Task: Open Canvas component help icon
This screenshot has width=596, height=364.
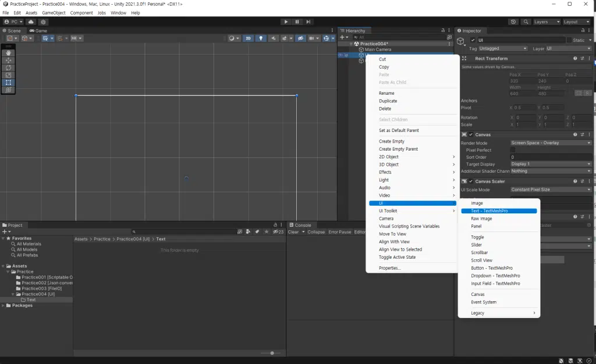Action: pyautogui.click(x=575, y=134)
